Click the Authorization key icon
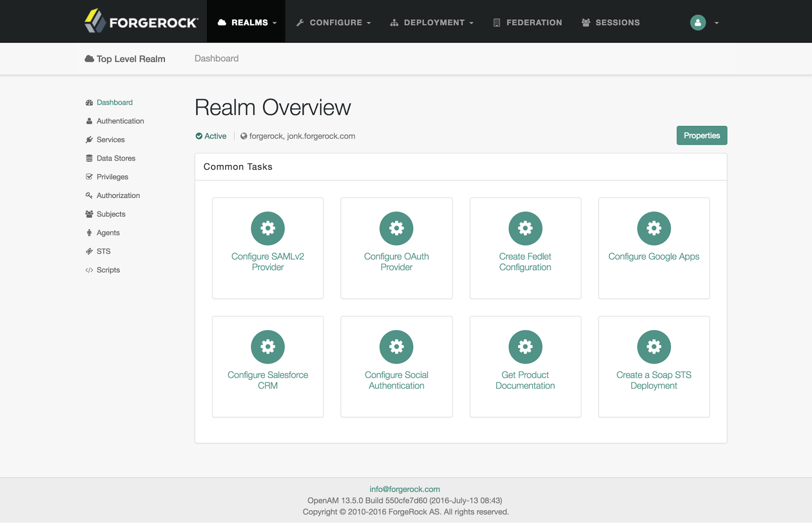This screenshot has height=523, width=812. 89,195
